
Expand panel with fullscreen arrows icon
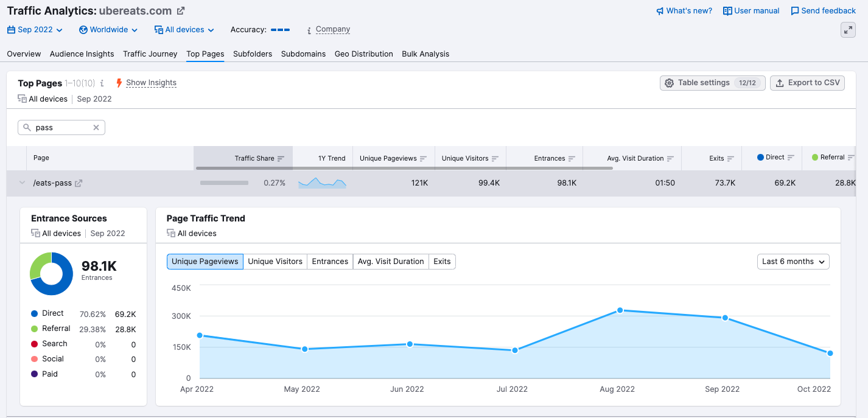point(848,30)
